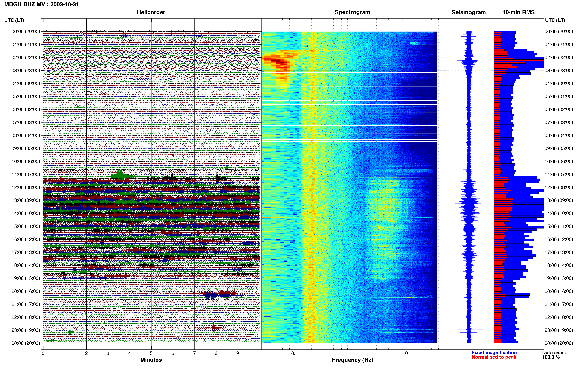This screenshot has height=368, width=588.
Task: Click the right 'UTC (LT)' axis header
Action: click(555, 20)
